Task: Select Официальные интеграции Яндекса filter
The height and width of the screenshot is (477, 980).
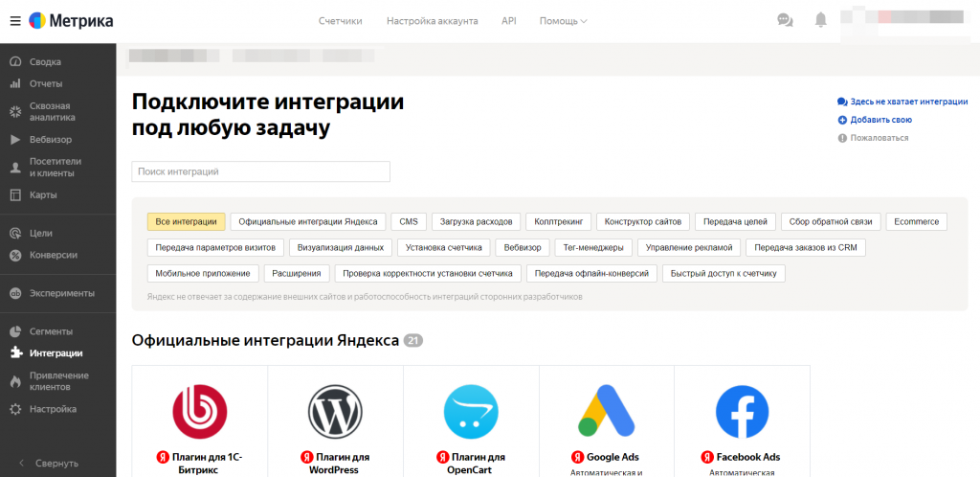Action: pos(308,221)
